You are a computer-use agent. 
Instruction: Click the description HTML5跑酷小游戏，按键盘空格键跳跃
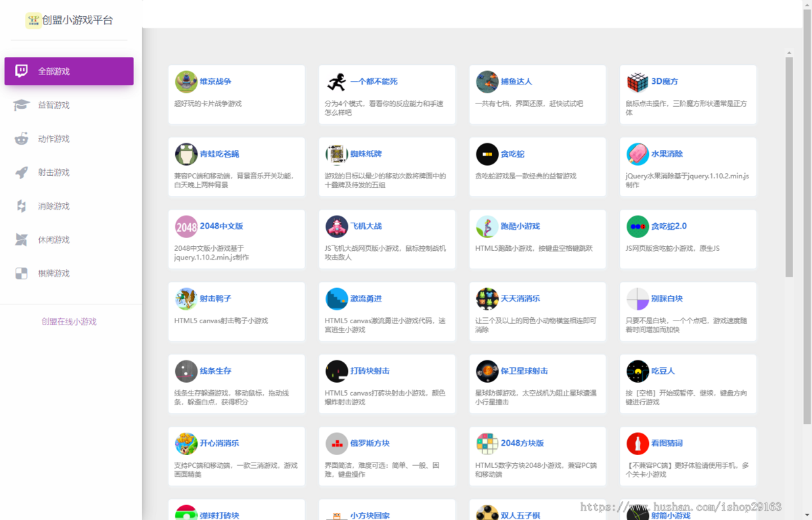[x=534, y=249]
